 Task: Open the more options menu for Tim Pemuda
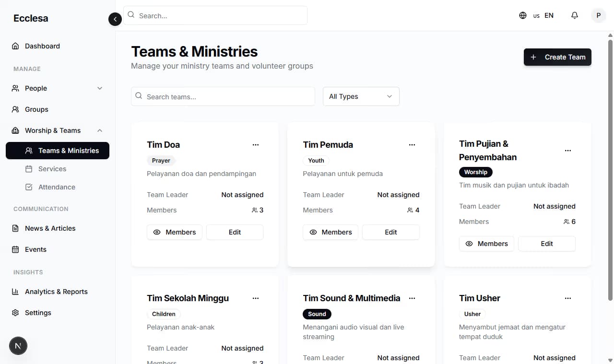412,145
